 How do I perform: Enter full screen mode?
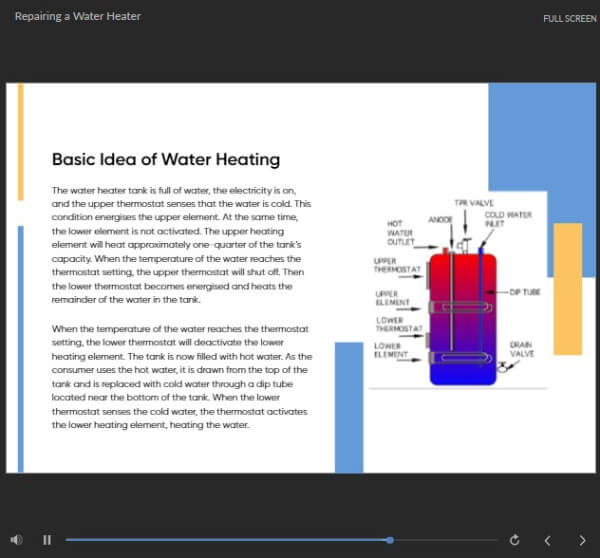pos(570,19)
